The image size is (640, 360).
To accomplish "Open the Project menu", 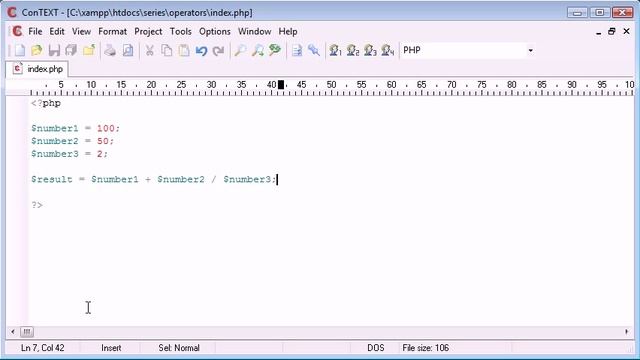I will pyautogui.click(x=148, y=31).
